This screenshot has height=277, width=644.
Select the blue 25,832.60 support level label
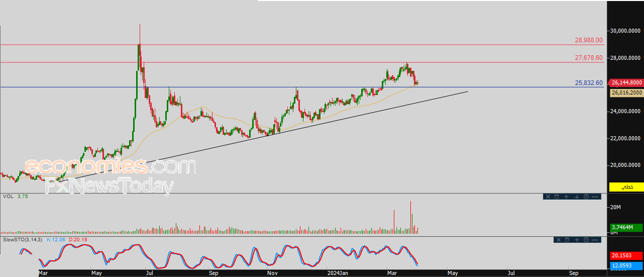coord(589,83)
